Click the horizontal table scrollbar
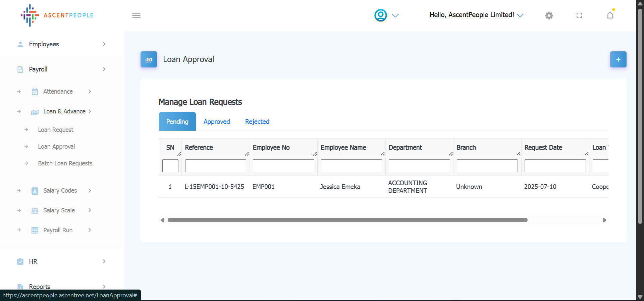The image size is (644, 301). point(347,220)
